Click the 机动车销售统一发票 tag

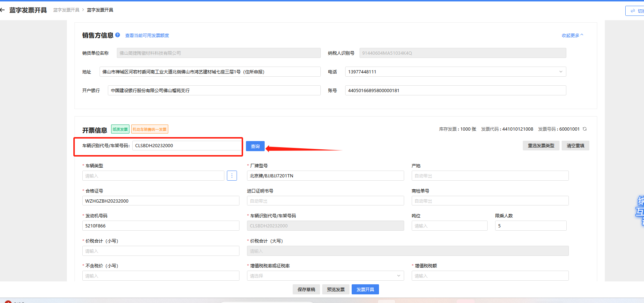(x=150, y=129)
